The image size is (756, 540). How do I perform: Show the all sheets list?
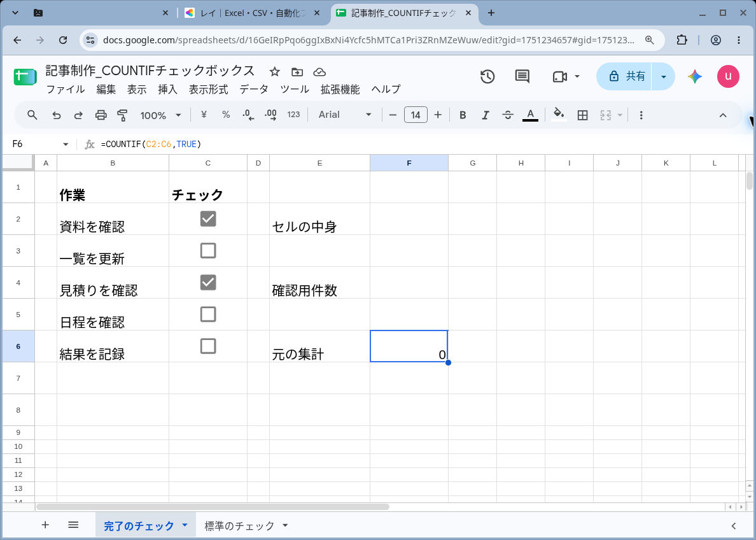tap(73, 525)
